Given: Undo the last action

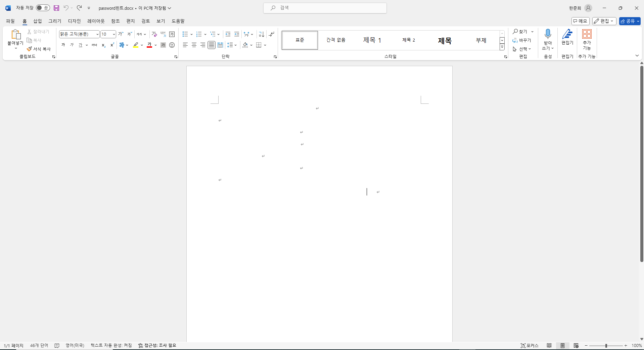Looking at the screenshot, I should (x=66, y=8).
